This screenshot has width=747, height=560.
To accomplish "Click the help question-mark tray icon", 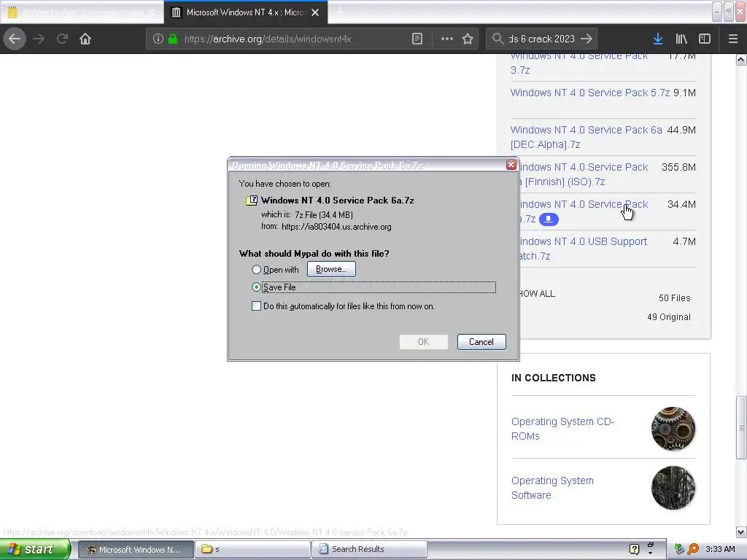I will (634, 549).
